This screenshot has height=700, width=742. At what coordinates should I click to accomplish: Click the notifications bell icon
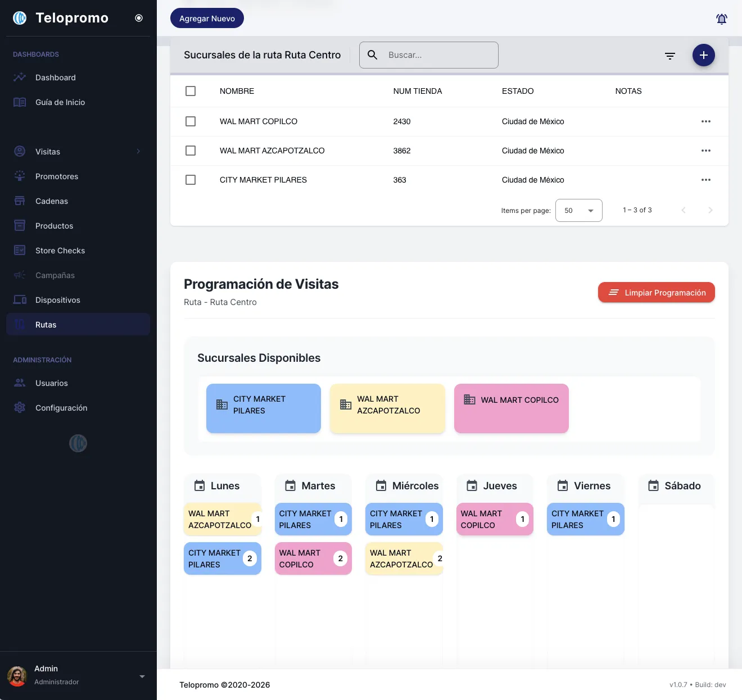coord(722,19)
